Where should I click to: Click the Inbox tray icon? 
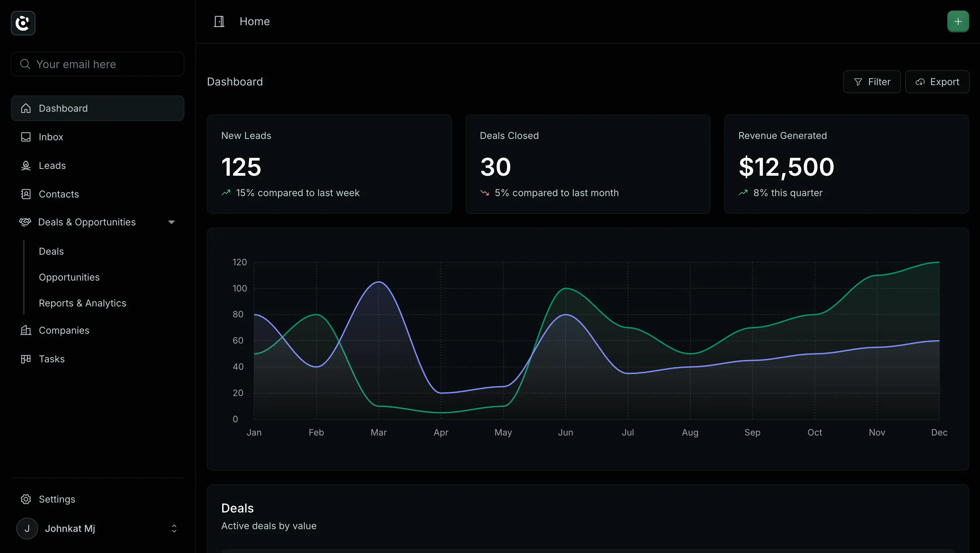[26, 137]
